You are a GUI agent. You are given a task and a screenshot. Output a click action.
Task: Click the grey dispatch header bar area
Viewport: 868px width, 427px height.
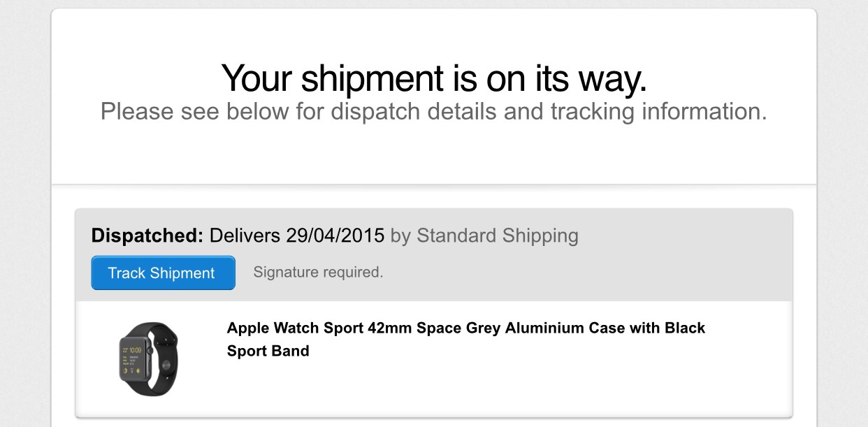434,254
